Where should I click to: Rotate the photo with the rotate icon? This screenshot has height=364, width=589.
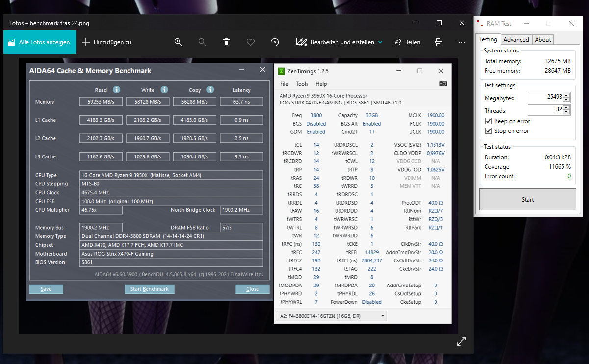pos(275,42)
